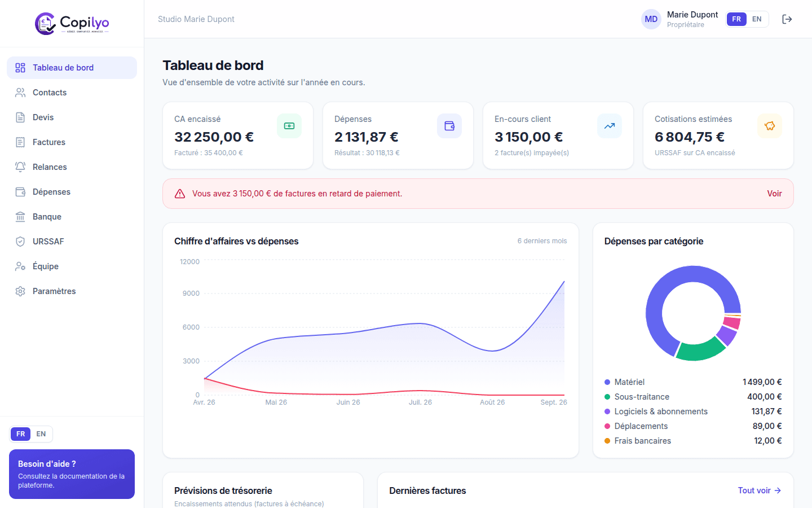Open the URSSAF section

coord(72,242)
